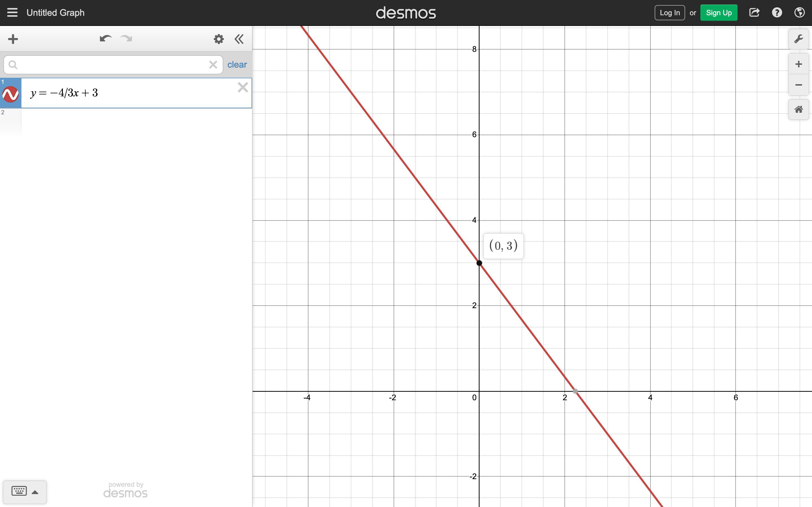The image size is (812, 507).
Task: Click the add item plus icon
Action: 13,39
